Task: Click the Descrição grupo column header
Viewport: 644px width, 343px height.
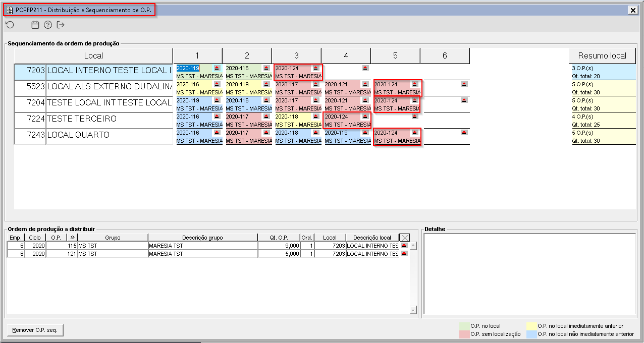Action: (202, 238)
